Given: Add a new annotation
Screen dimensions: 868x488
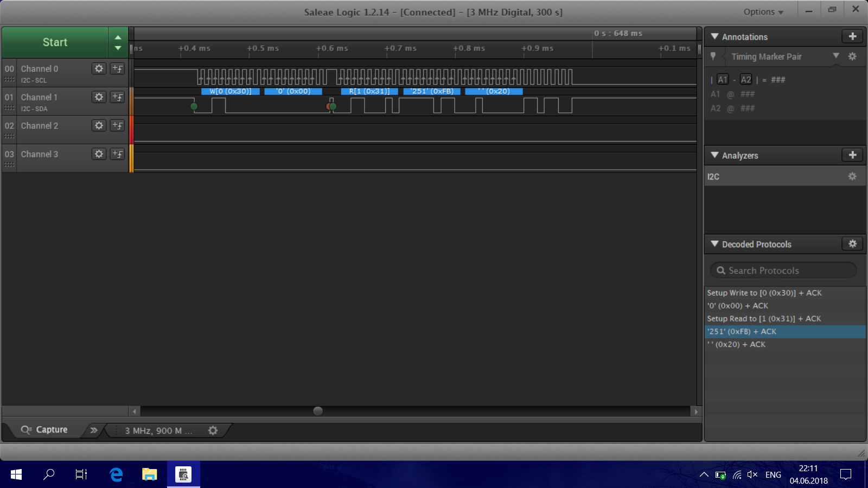Looking at the screenshot, I should click(x=852, y=36).
